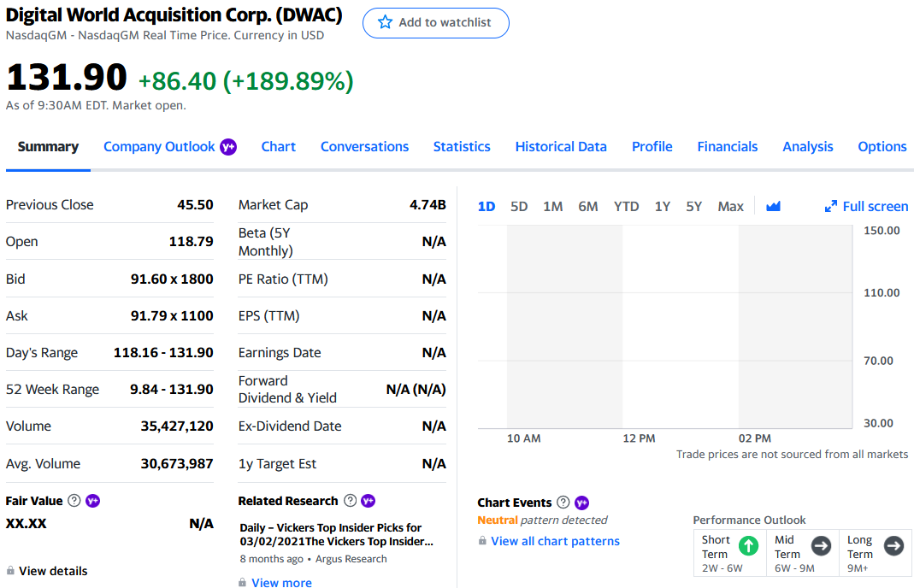Select the 6M chart range
This screenshot has height=588, width=914.
pos(587,206)
